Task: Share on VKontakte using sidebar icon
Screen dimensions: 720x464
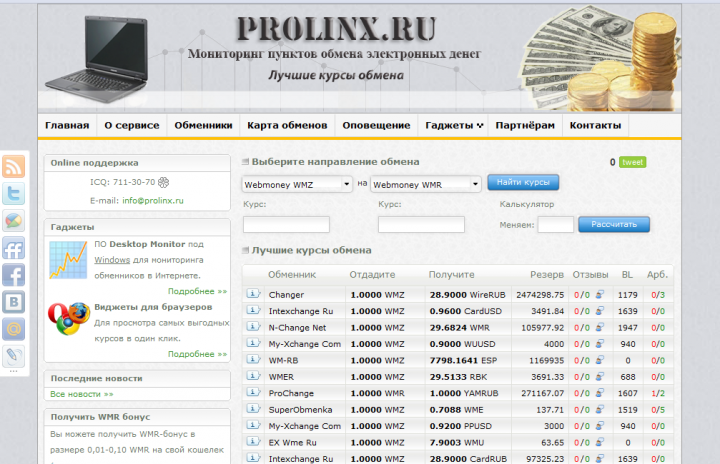Action: (13, 302)
